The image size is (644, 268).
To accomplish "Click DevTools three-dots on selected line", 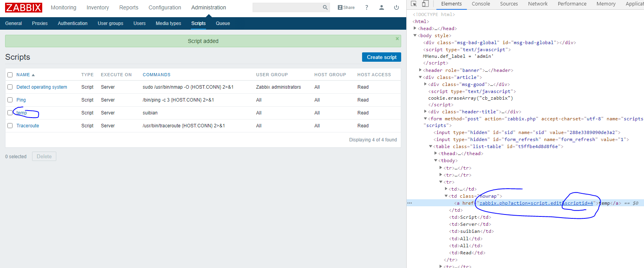I will (x=409, y=203).
